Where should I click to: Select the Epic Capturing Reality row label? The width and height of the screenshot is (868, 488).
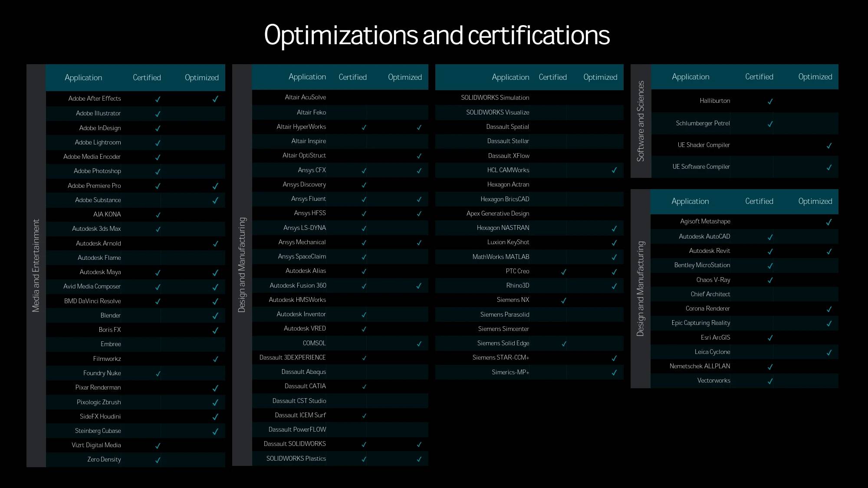700,323
